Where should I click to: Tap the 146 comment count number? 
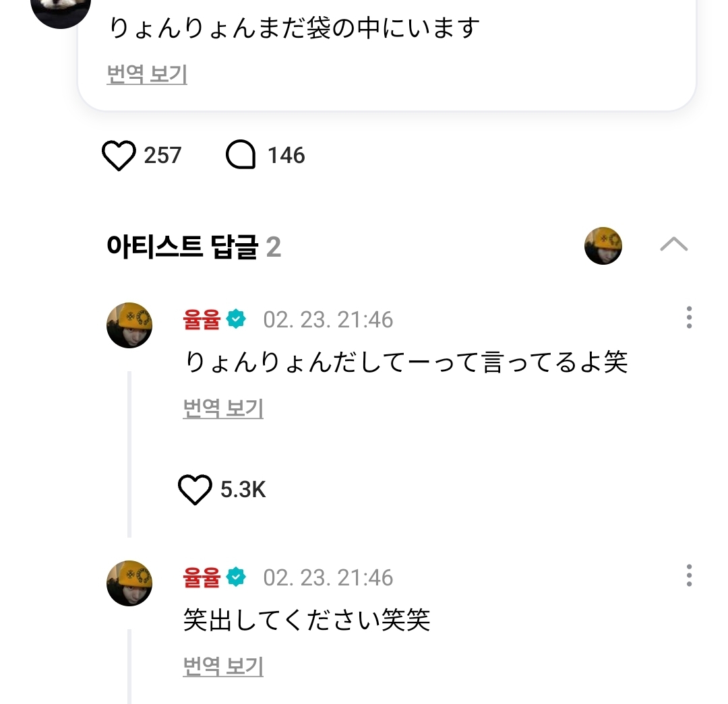pos(286,156)
